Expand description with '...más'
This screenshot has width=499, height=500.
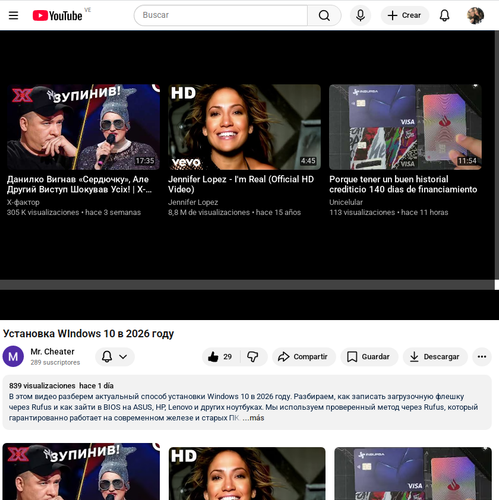(253, 418)
